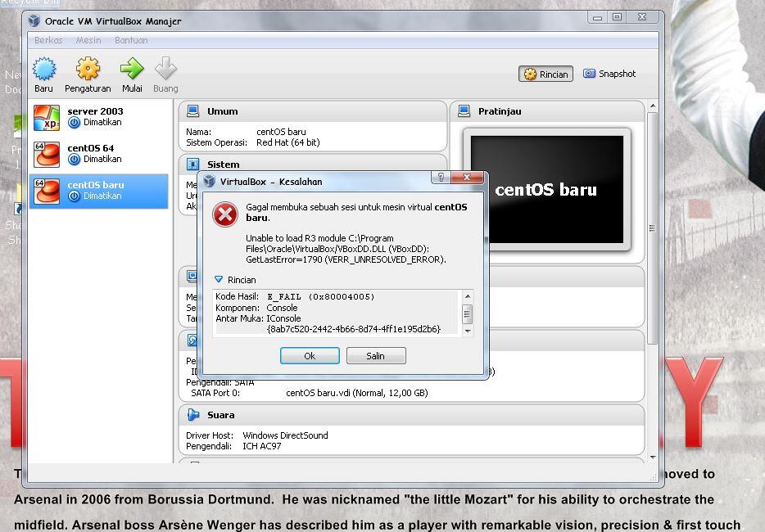Click the main details panel scrollbar thumb
This screenshot has width=765, height=532.
tap(652, 228)
